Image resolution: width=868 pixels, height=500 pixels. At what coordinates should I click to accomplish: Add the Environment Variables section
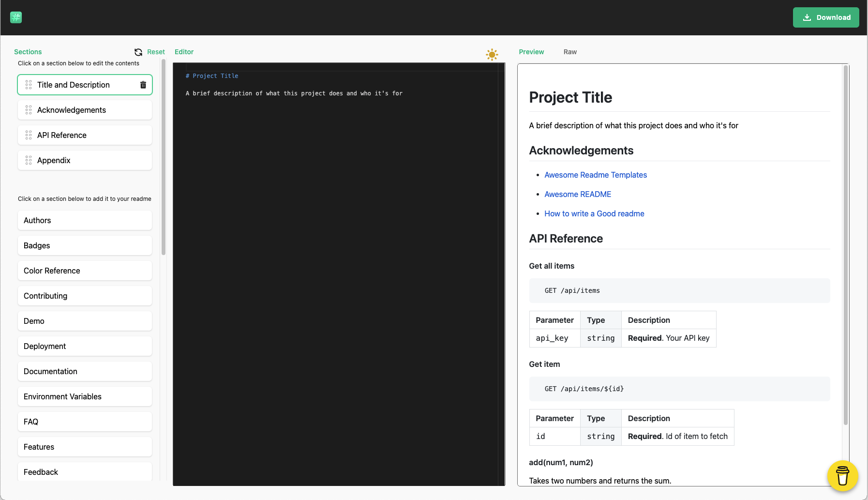click(x=85, y=396)
